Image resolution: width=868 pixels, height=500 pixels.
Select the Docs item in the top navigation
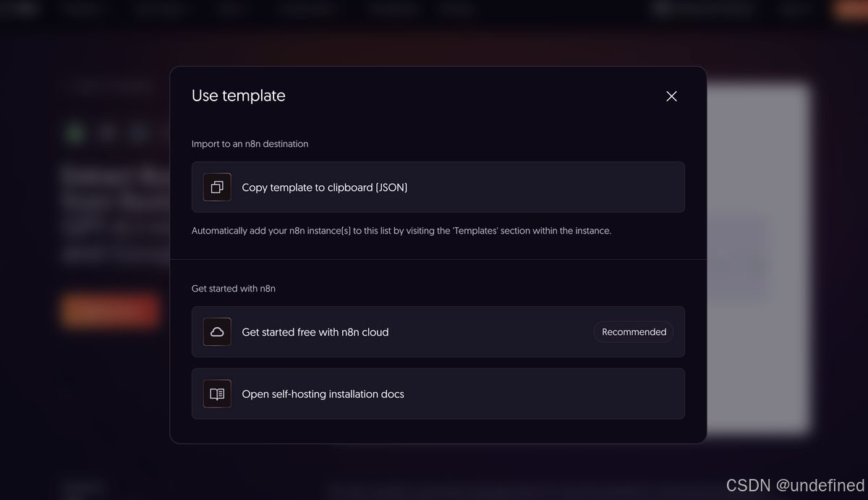229,9
